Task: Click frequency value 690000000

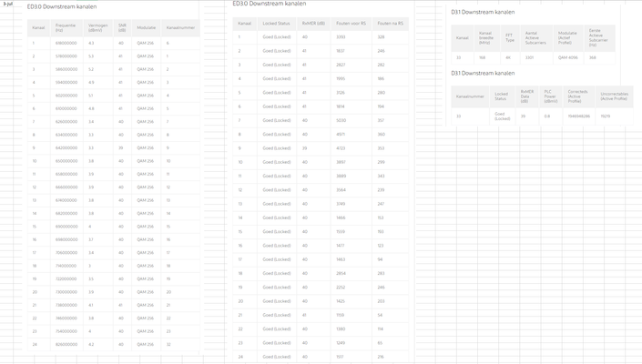Action: pyautogui.click(x=66, y=227)
